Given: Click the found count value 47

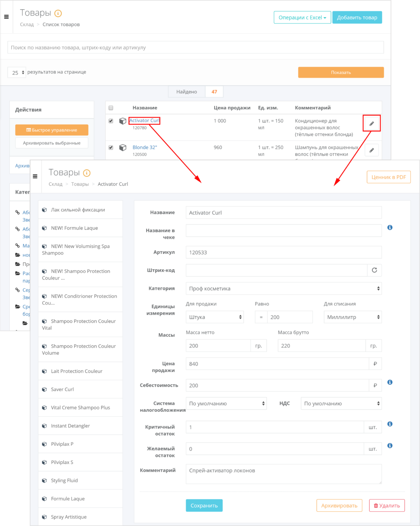Looking at the screenshot, I should coord(214,92).
